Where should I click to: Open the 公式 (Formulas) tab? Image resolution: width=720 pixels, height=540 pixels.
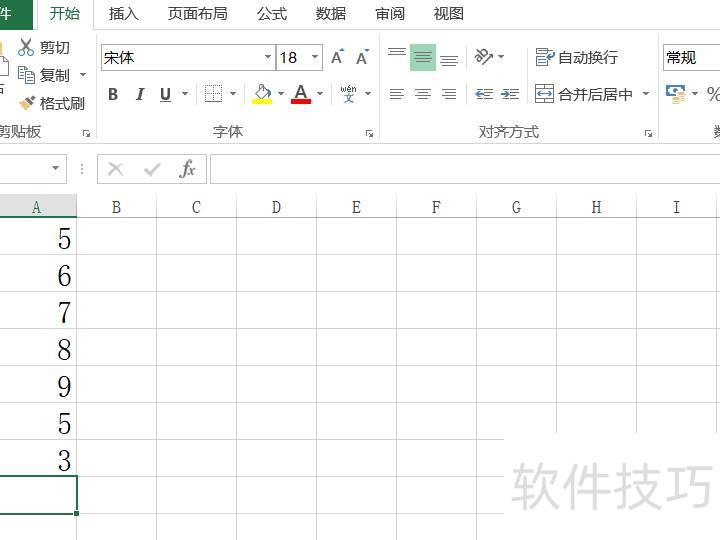pyautogui.click(x=272, y=14)
